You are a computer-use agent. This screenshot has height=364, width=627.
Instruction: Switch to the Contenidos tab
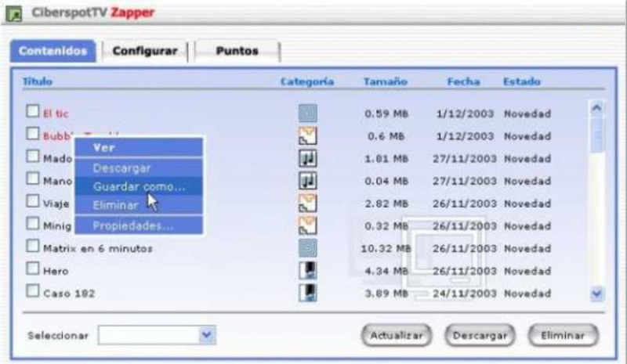(x=53, y=51)
